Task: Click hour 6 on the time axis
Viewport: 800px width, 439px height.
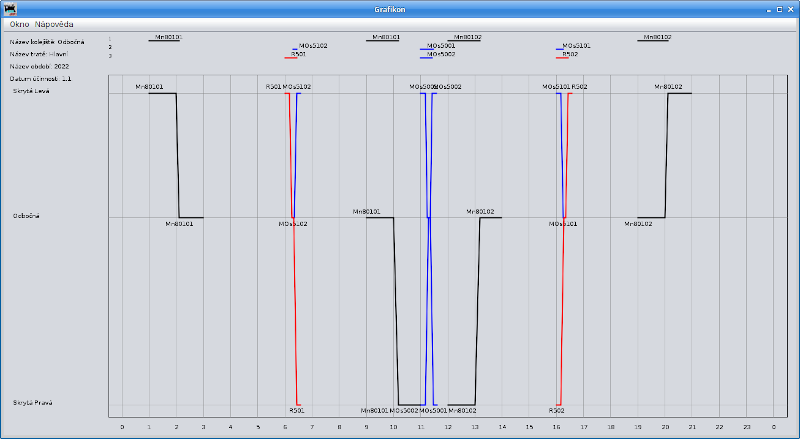Action: [x=285, y=427]
